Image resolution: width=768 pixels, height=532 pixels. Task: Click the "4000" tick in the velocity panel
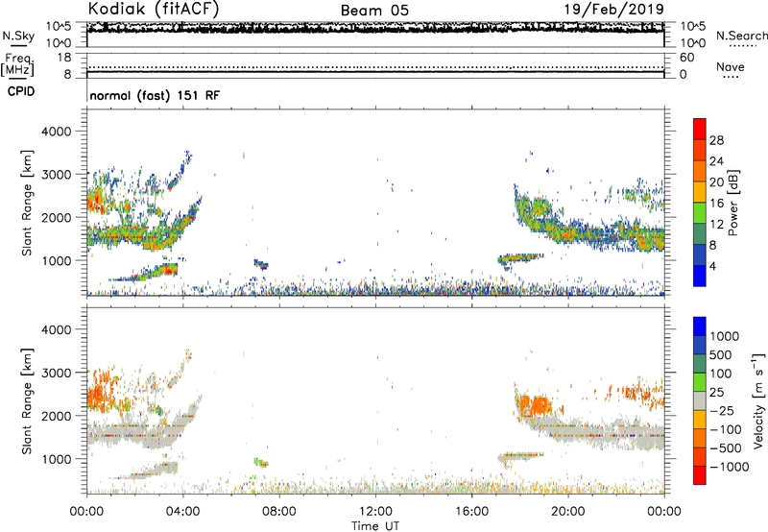click(57, 329)
